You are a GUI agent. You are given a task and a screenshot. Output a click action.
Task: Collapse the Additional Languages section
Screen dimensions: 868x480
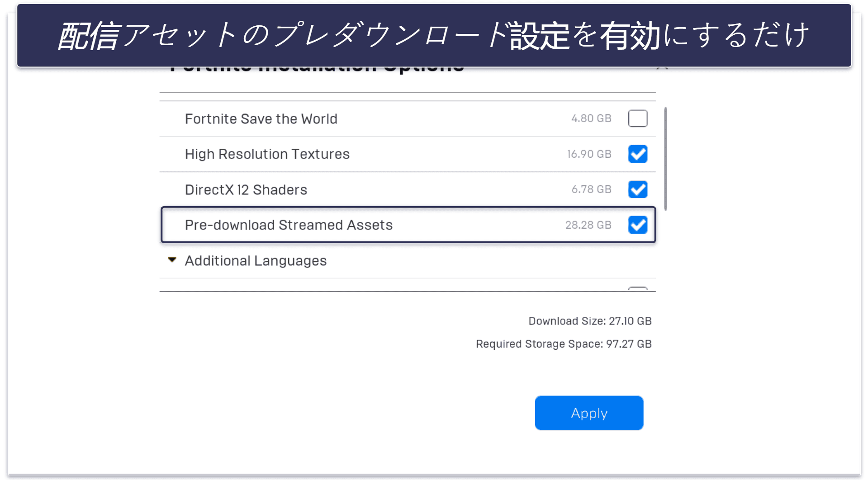(x=172, y=260)
